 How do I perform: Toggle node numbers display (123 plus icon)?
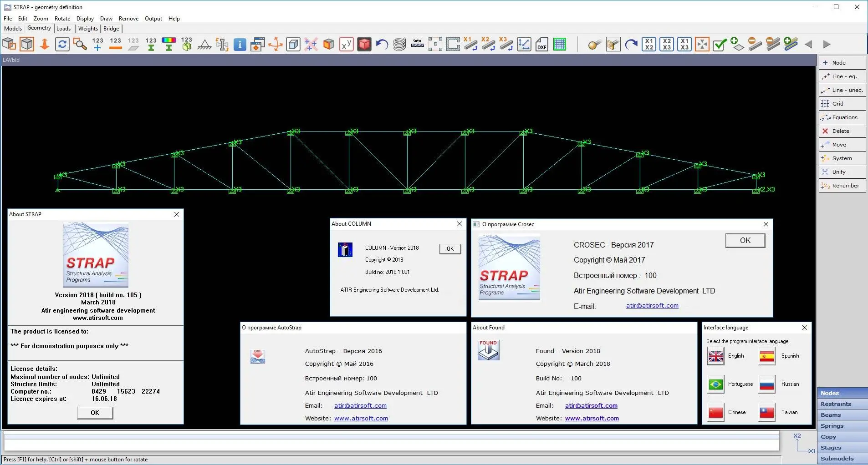97,44
